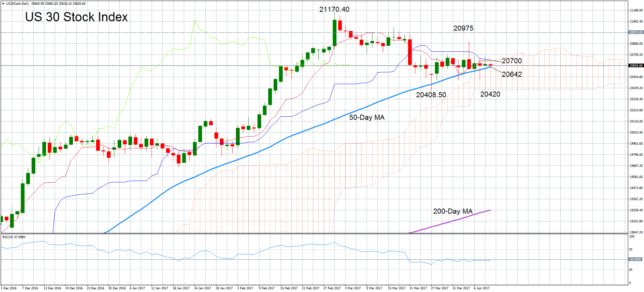This screenshot has width=644, height=292.
Task: Click the 19796.00 price axis value
Action: click(x=636, y=155)
